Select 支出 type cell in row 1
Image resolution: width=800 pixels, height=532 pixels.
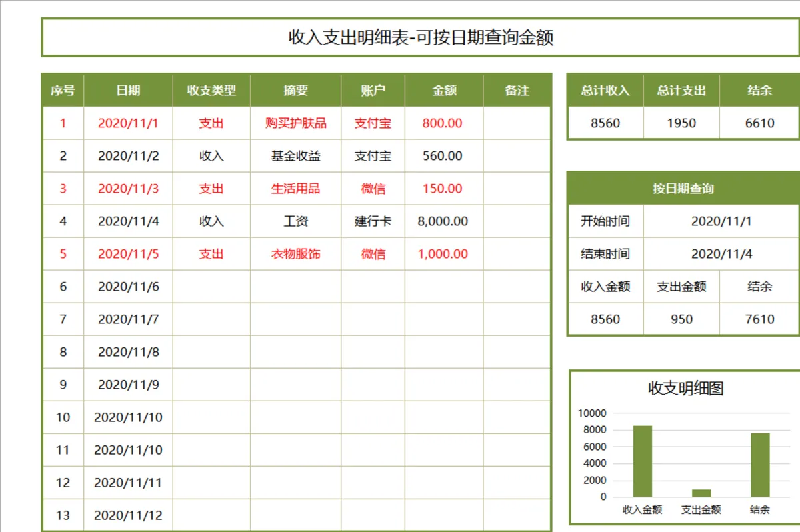[x=212, y=123]
